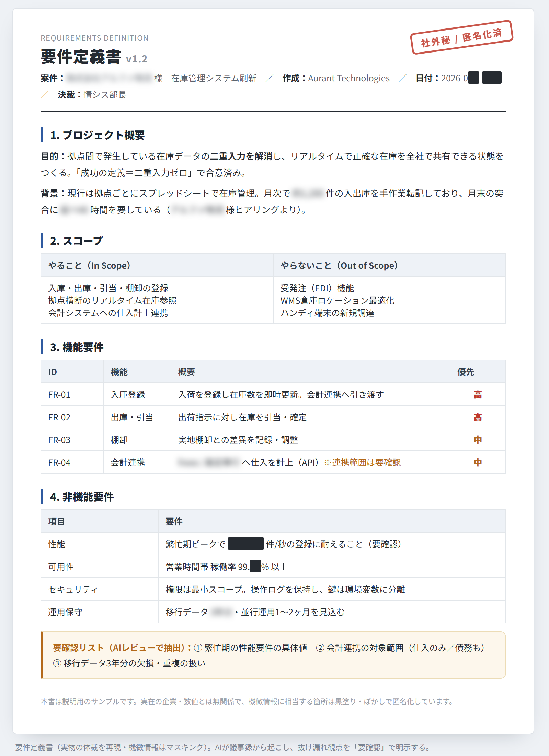
Task: Click heading 3. 機能要件
Action: click(x=77, y=347)
